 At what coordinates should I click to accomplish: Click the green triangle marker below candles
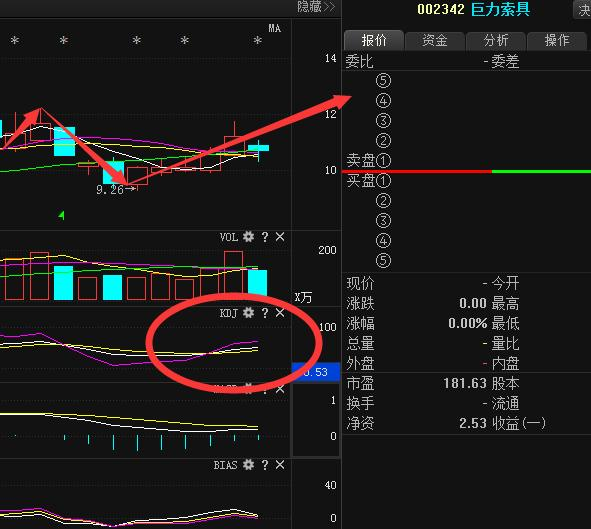(61, 215)
